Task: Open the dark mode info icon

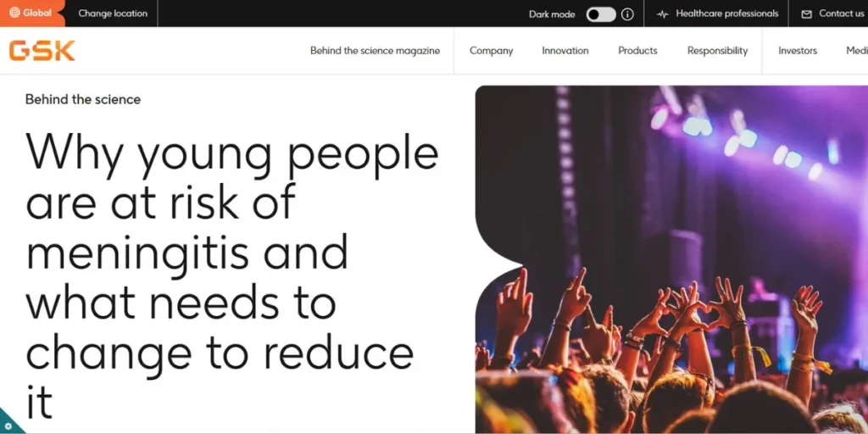Action: click(627, 14)
